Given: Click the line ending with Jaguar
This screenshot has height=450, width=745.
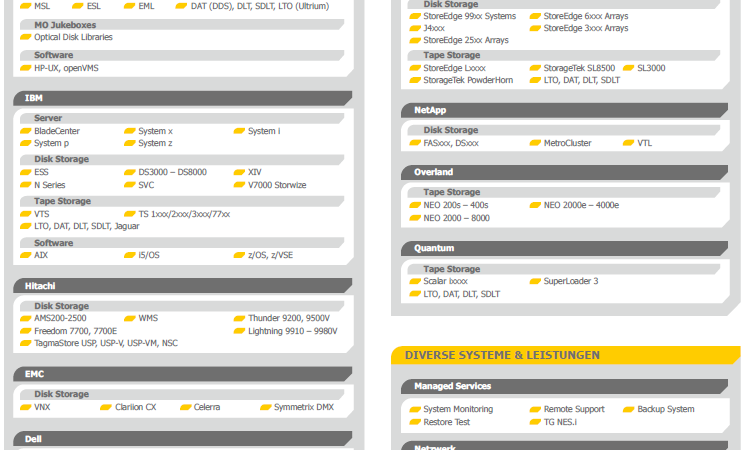Looking at the screenshot, I should [x=86, y=226].
